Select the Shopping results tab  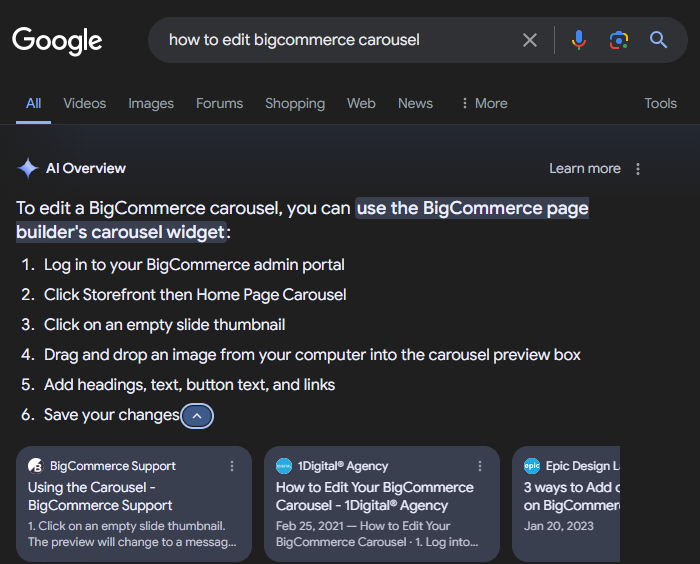coord(294,103)
